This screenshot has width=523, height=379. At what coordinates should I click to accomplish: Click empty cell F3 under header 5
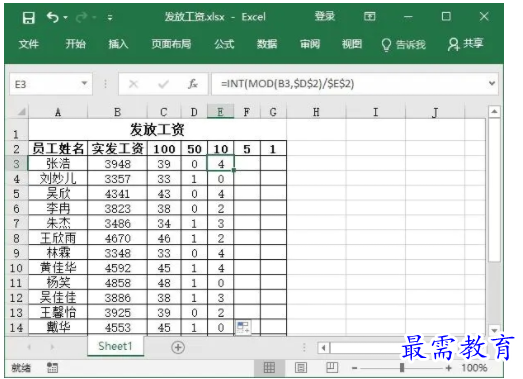pos(247,164)
